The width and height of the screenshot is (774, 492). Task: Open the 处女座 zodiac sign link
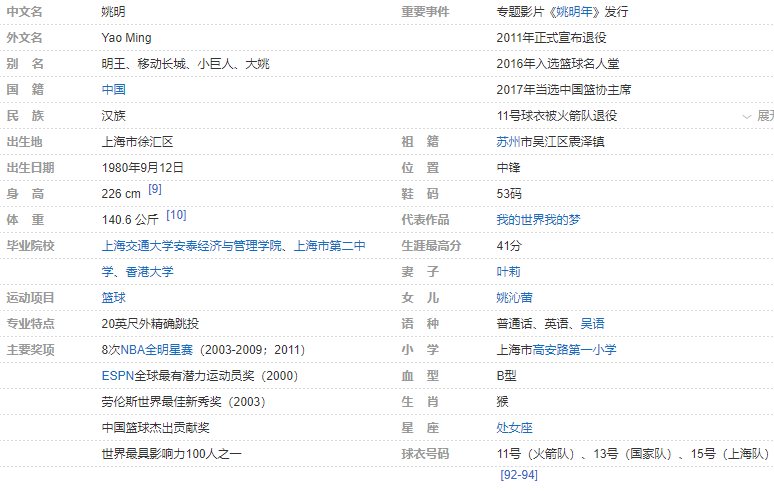pos(514,428)
